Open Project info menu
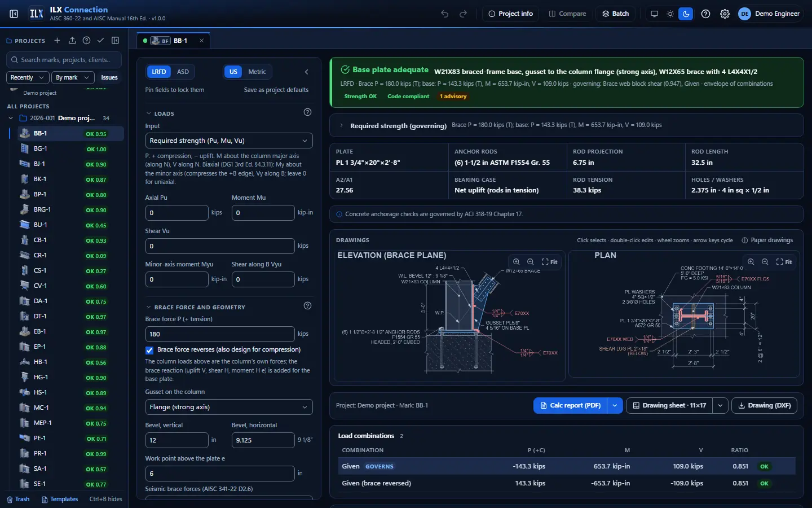812x508 pixels. 510,14
